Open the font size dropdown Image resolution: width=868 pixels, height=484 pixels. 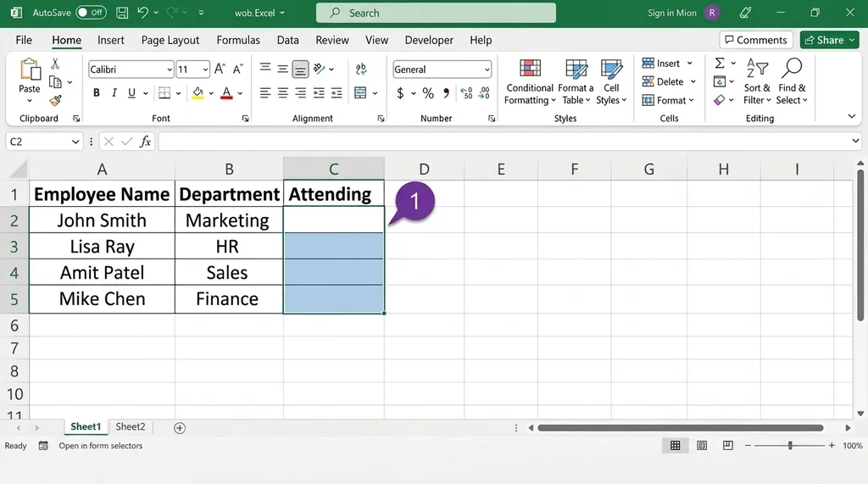point(205,70)
